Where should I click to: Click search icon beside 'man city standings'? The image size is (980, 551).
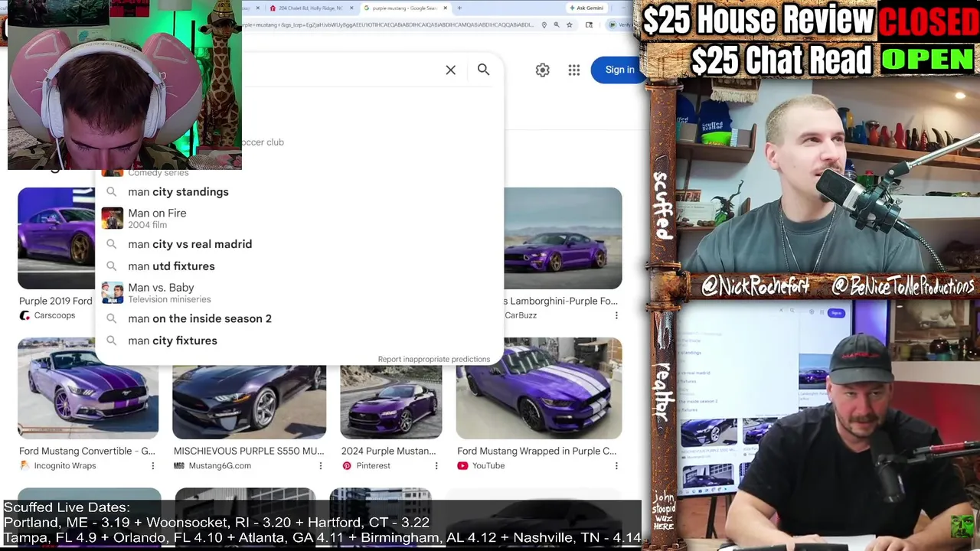click(112, 192)
